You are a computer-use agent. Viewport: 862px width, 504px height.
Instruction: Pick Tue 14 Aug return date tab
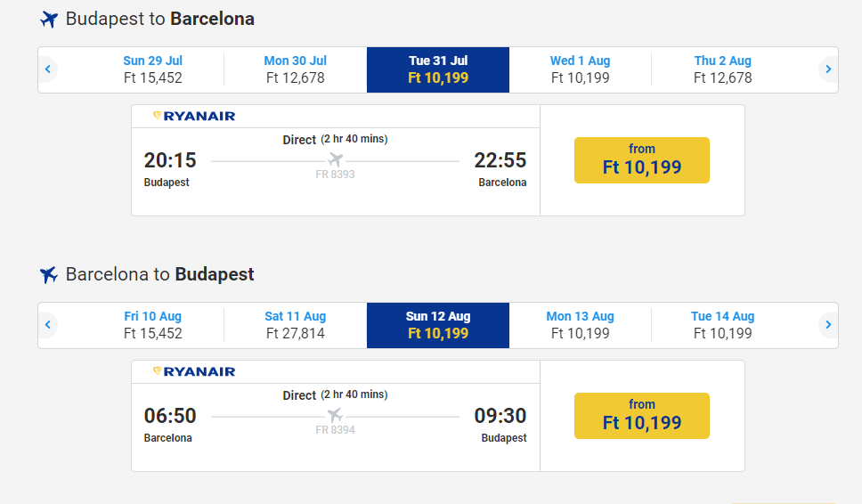pos(723,325)
